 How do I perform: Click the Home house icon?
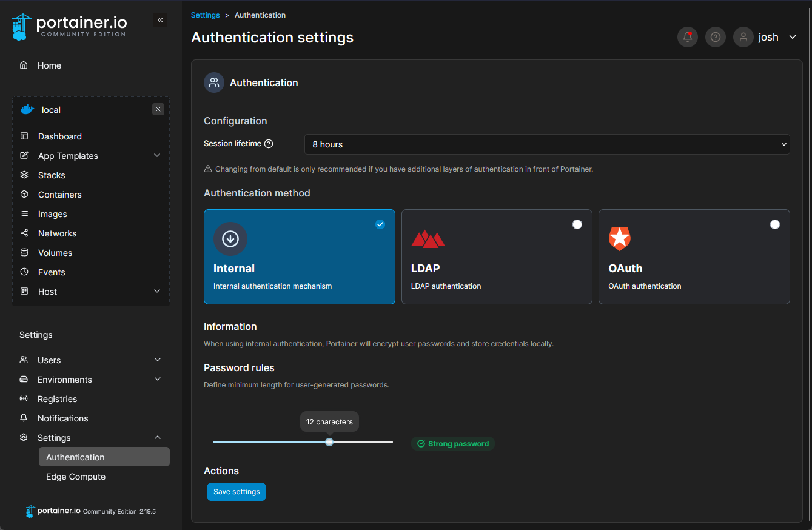(24, 65)
